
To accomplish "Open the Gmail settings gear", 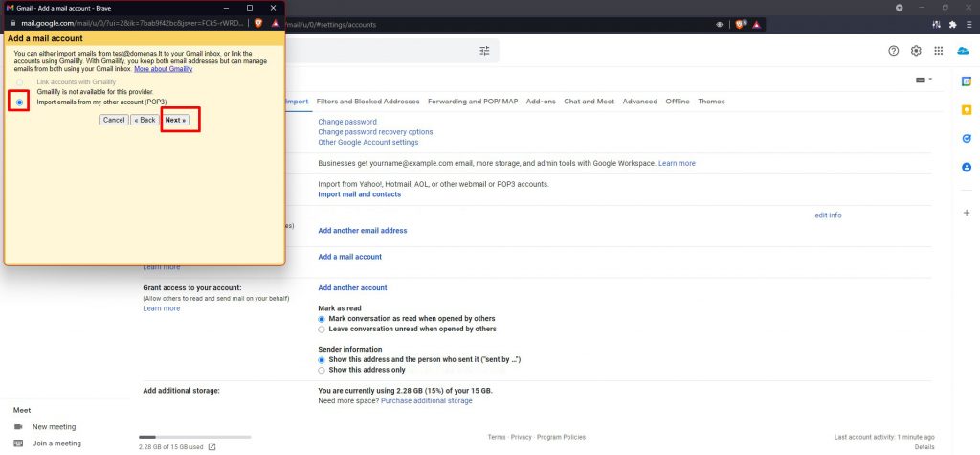I will [x=916, y=51].
